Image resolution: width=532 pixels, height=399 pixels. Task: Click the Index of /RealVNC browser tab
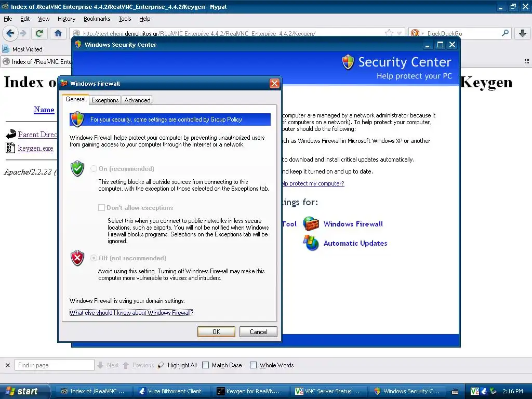[37, 61]
